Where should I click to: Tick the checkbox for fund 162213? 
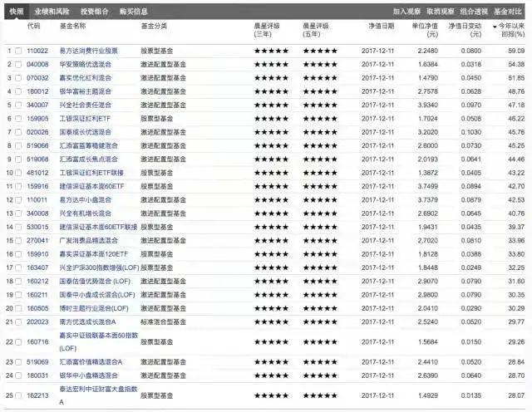click(18, 395)
